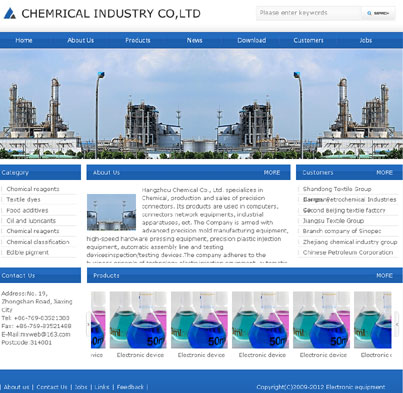Viewport: 403px width, 393px height.
Task: Focus the keyword search input field
Action: [x=309, y=13]
